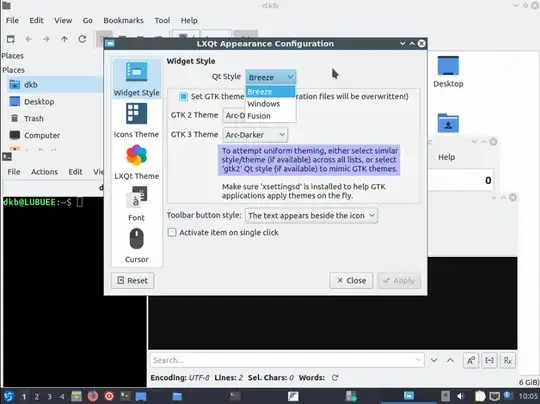The width and height of the screenshot is (540, 404).
Task: Open the Bookmarks menu in file manager
Action: pyautogui.click(x=123, y=20)
